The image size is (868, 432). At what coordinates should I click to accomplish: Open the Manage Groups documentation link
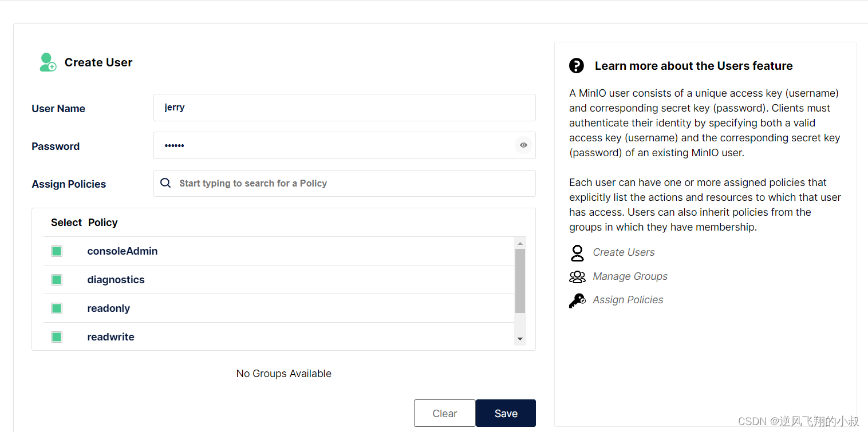[x=630, y=276]
